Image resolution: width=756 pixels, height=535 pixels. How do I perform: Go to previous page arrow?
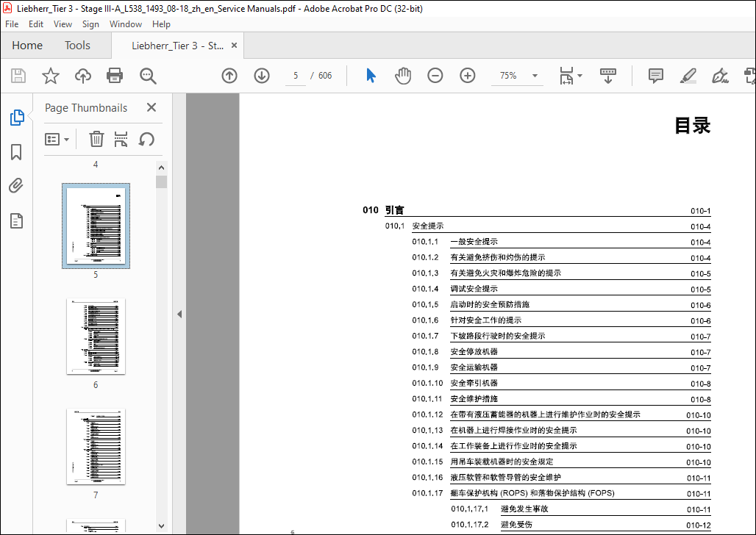pos(229,76)
